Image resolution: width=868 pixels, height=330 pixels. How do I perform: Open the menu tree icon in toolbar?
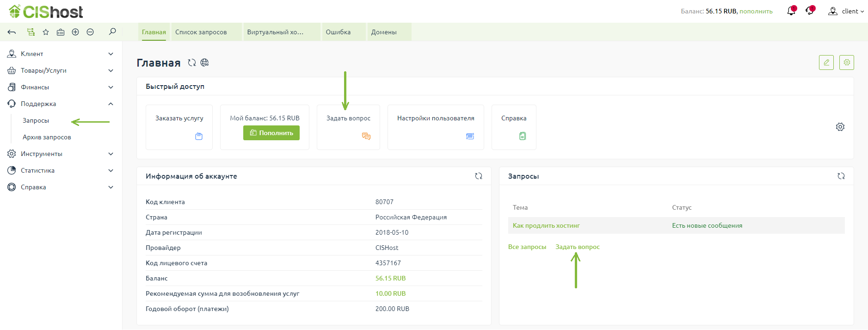pos(31,32)
